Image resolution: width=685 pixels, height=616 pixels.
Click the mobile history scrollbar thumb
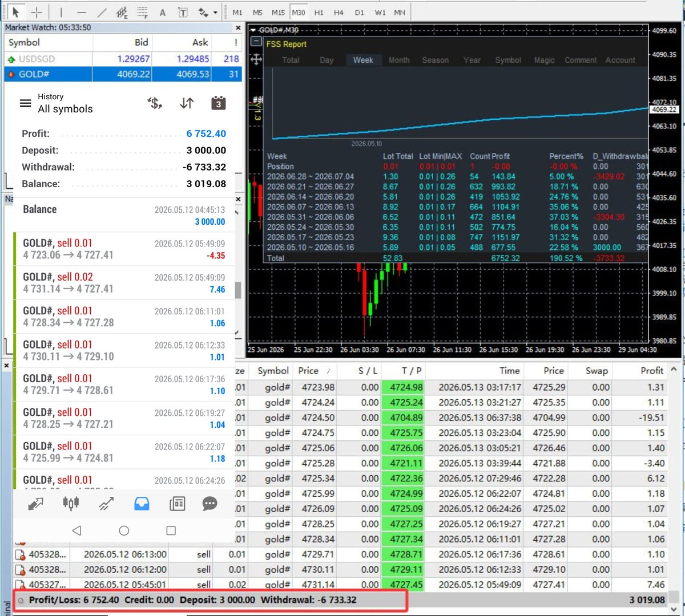pos(238,290)
